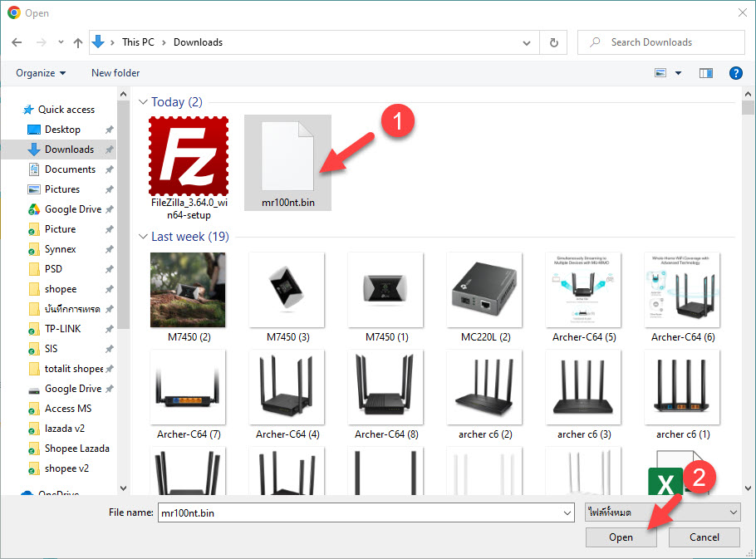The width and height of the screenshot is (756, 559).
Task: Click the Forward navigation arrow
Action: click(42, 42)
